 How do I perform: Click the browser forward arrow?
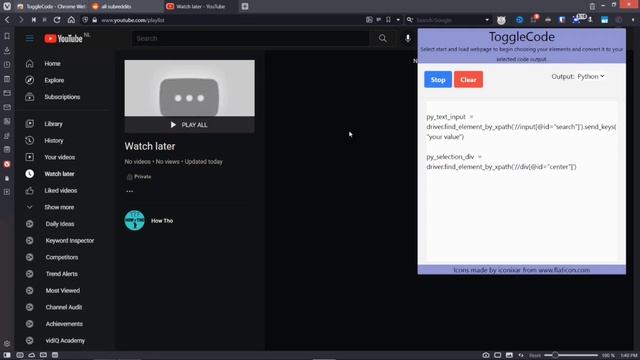pyautogui.click(x=20, y=20)
